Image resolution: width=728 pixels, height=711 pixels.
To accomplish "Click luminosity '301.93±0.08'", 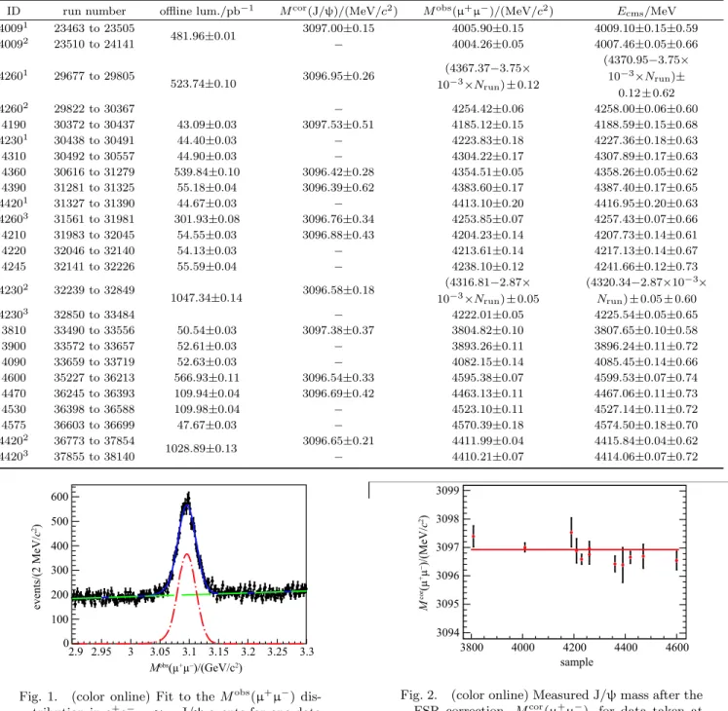I will [207, 219].
